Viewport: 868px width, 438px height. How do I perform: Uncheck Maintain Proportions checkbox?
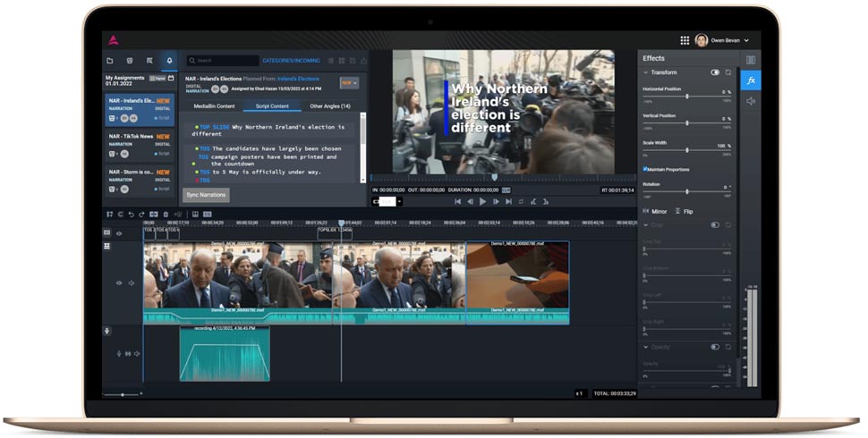[x=645, y=169]
